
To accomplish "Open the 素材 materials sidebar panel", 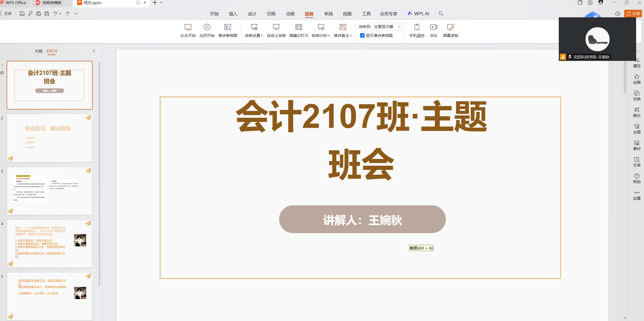I will (x=637, y=145).
